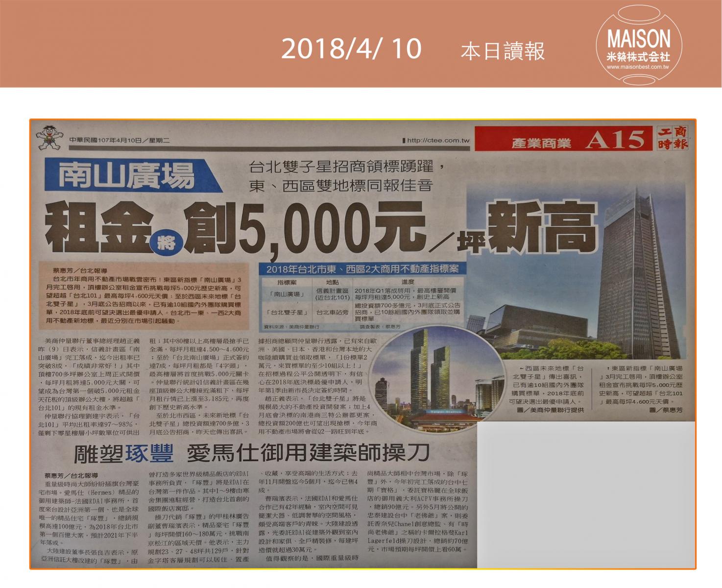
Task: Click the 產業商業 A15 section banner
Action: click(x=563, y=139)
